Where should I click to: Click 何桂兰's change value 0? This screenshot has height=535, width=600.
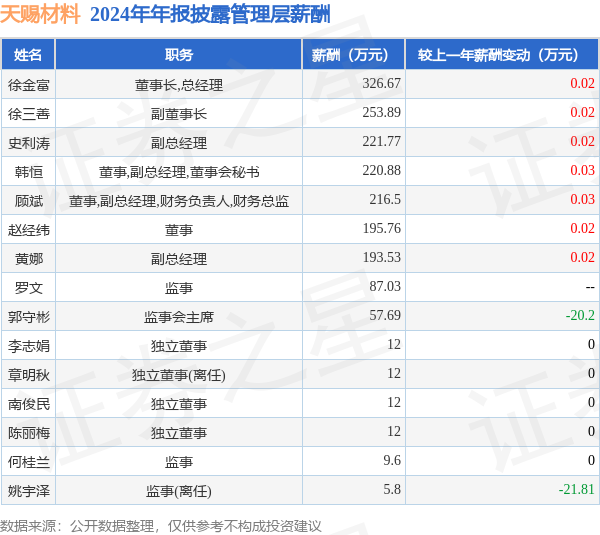[x=591, y=460]
